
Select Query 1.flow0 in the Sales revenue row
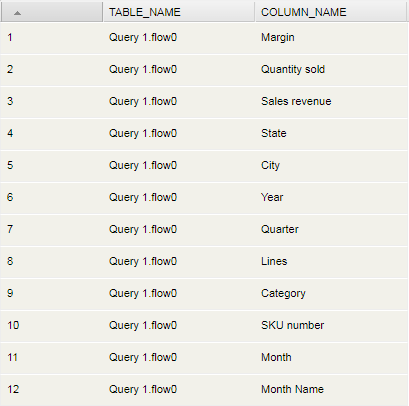[143, 101]
